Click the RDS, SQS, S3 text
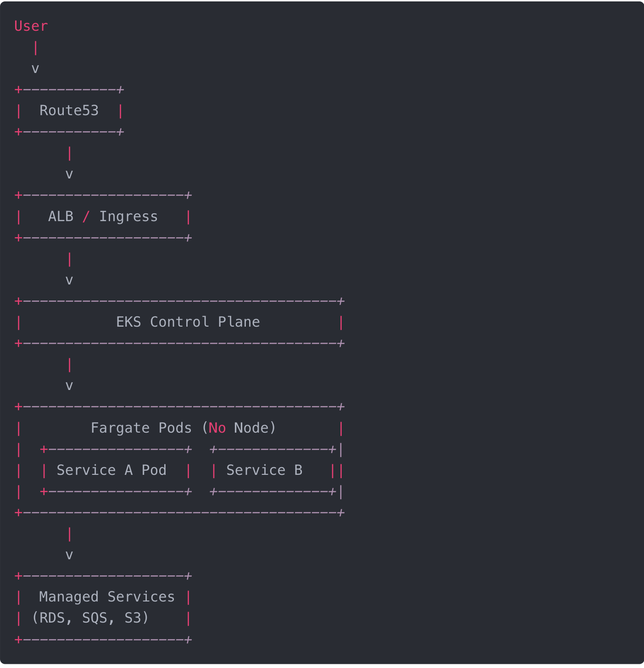644x668 pixels. click(90, 618)
